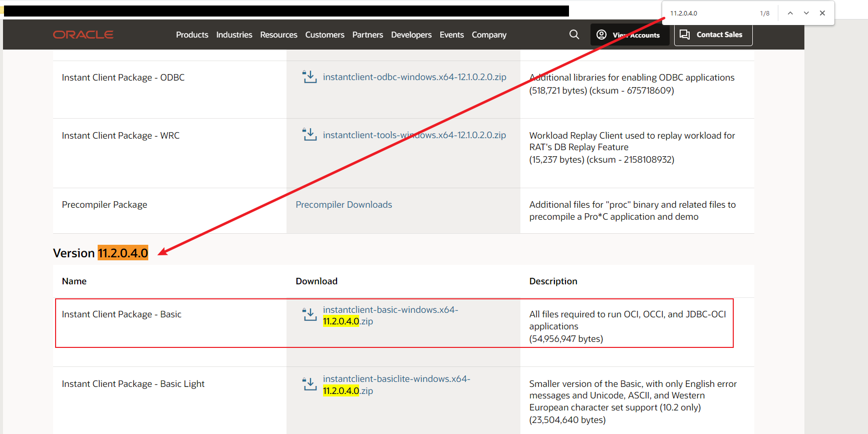This screenshot has height=434, width=868.
Task: Download instantclient-tools-windows.x64-12.1.0.2.0.zip
Action: point(414,135)
